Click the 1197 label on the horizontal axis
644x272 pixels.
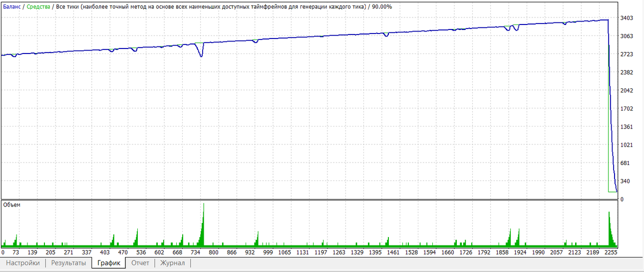point(321,253)
